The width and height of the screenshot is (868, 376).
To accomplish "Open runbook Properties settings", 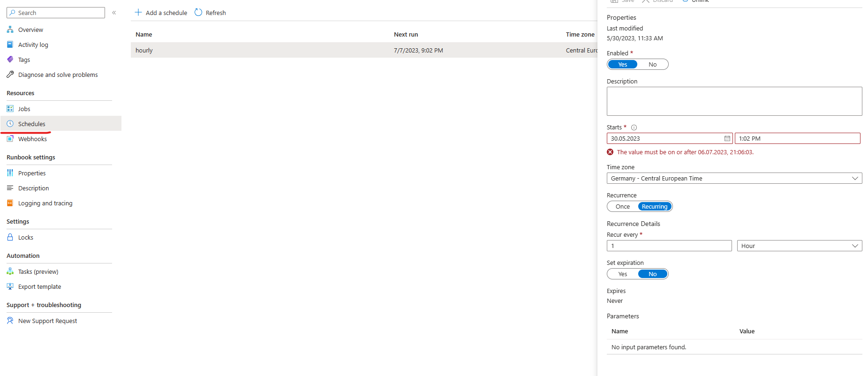I will pyautogui.click(x=32, y=173).
